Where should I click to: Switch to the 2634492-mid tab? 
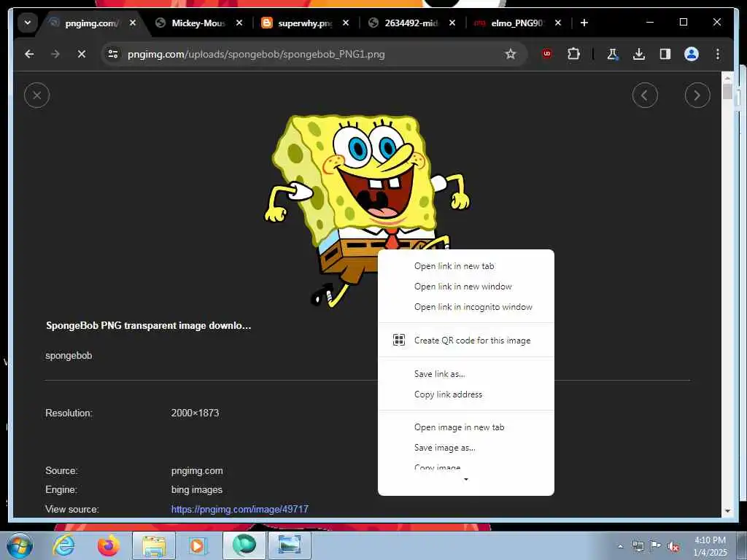click(x=412, y=23)
